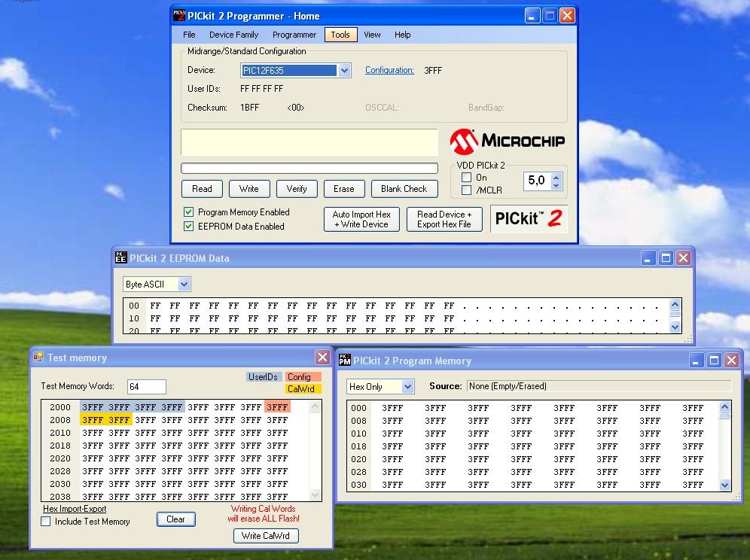This screenshot has width=750, height=560.
Task: Click the Microchip logo
Action: (x=508, y=141)
